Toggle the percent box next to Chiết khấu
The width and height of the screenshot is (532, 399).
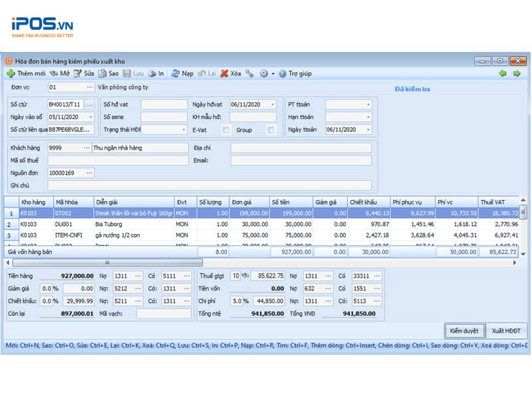pos(55,300)
